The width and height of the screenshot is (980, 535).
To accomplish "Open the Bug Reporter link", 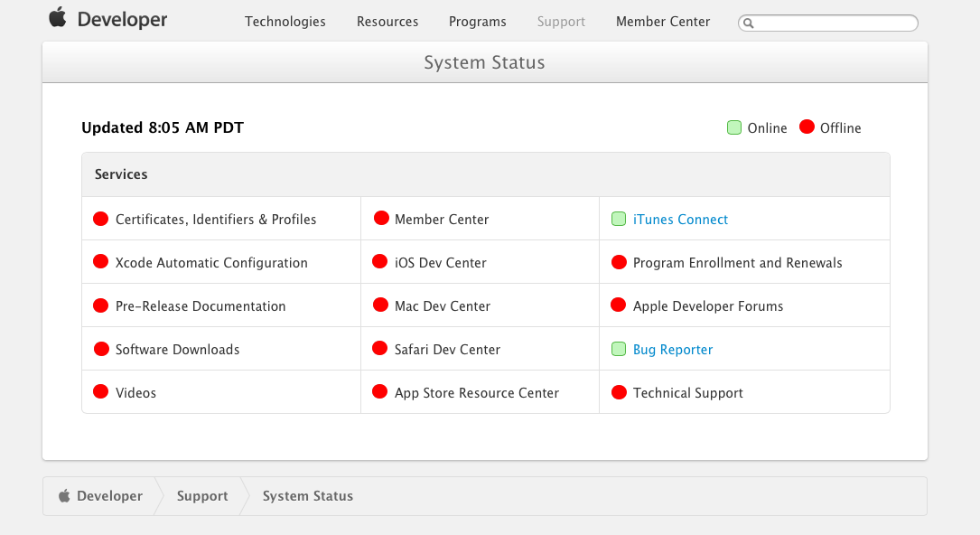I will click(x=673, y=350).
